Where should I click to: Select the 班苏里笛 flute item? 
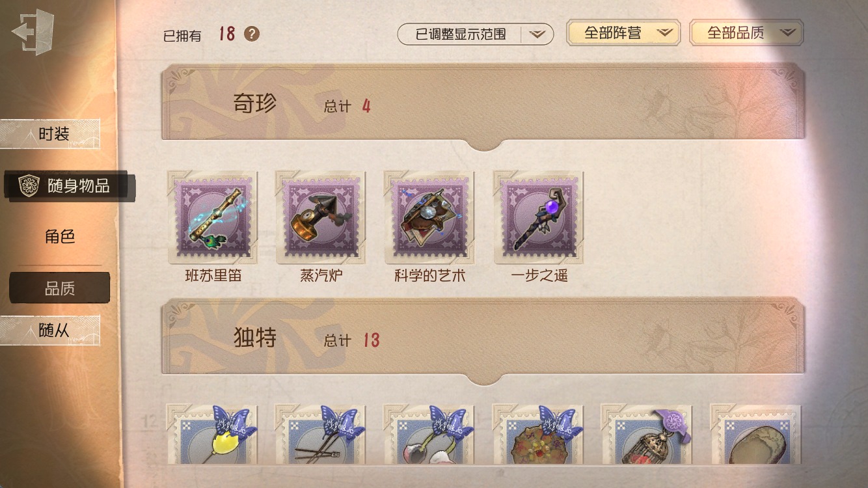click(213, 218)
